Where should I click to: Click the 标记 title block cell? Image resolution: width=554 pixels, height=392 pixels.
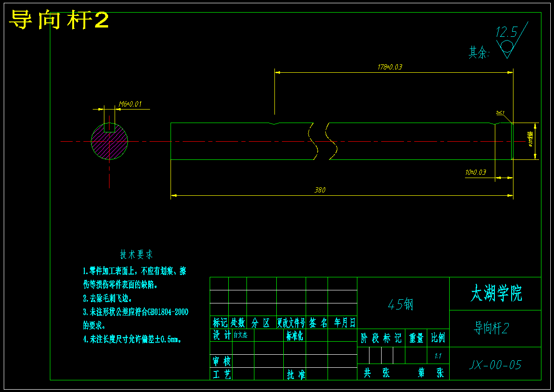[x=220, y=323]
